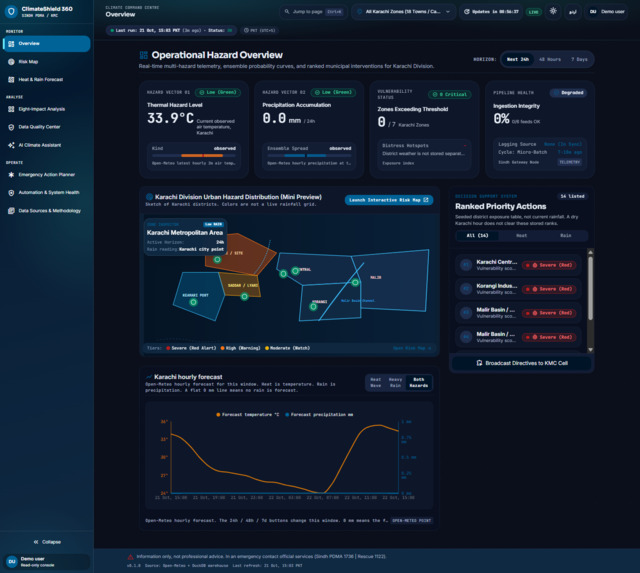The image size is (640, 573).
Task: Navigate to the Data Quality Center
Action: [47, 127]
